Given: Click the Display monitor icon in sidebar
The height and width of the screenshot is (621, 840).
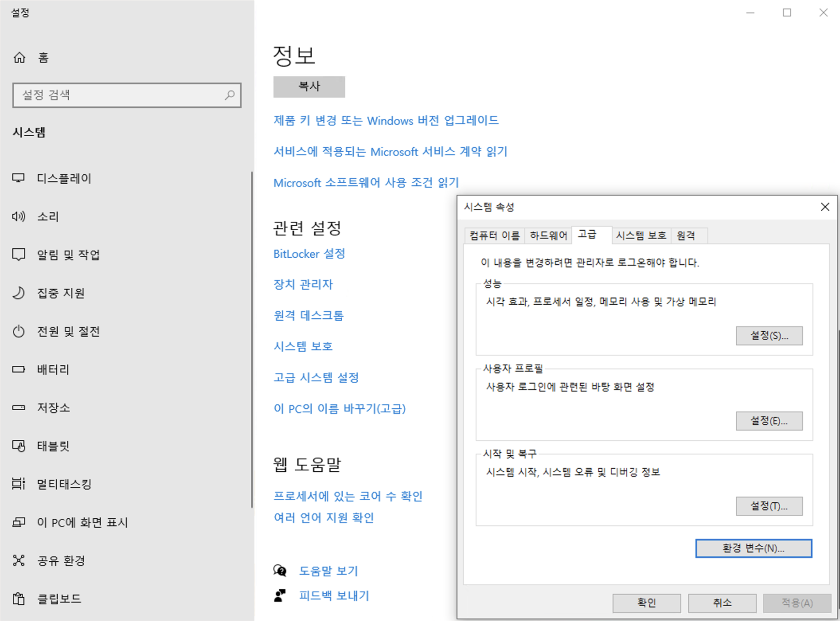Looking at the screenshot, I should [x=18, y=178].
